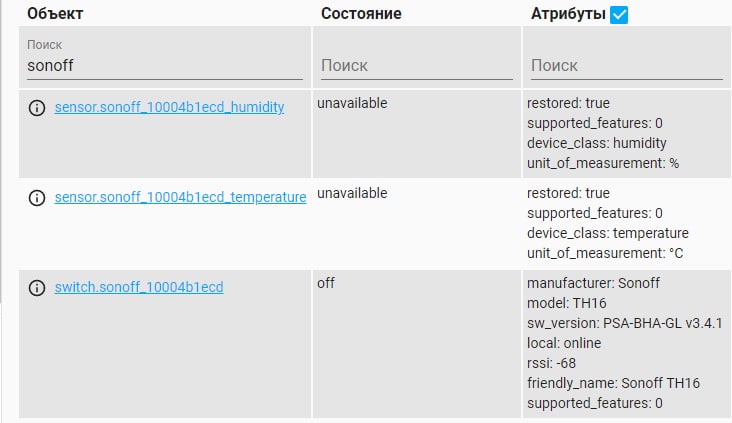Viewport: 732px width, 423px height.
Task: Open sensor.sonoff_10004b1ecd_temperature entity link
Action: pos(180,197)
